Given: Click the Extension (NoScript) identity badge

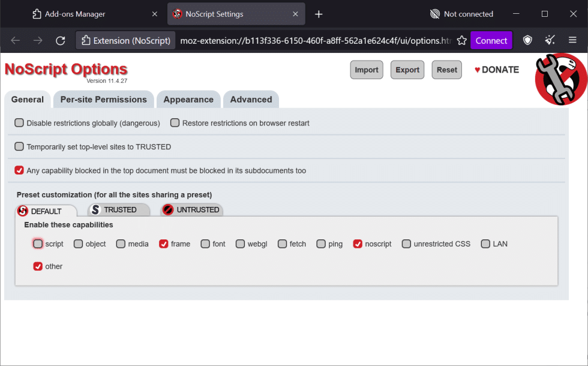Looking at the screenshot, I should click(x=126, y=41).
